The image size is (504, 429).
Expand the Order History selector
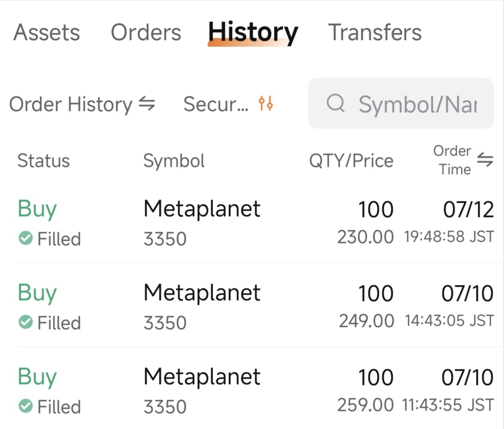(82, 104)
